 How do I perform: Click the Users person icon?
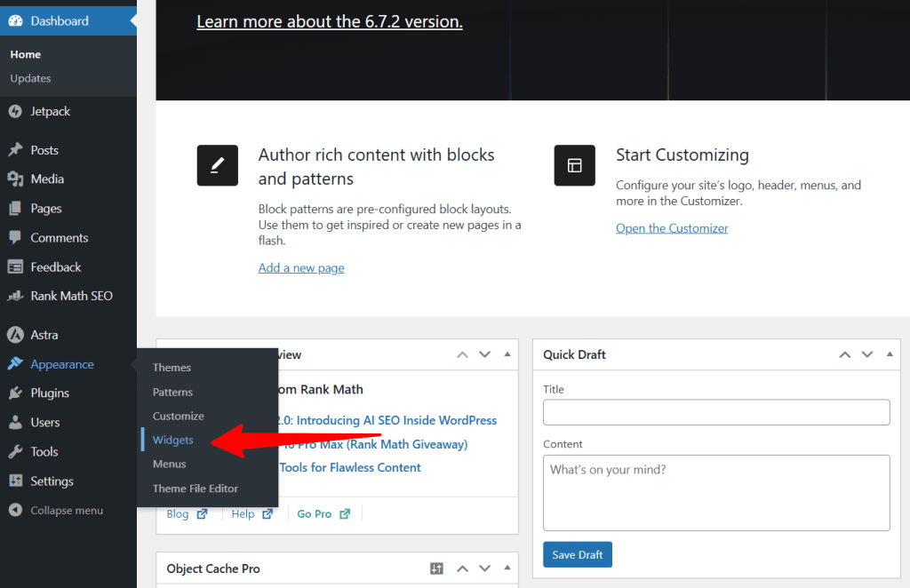(x=14, y=423)
